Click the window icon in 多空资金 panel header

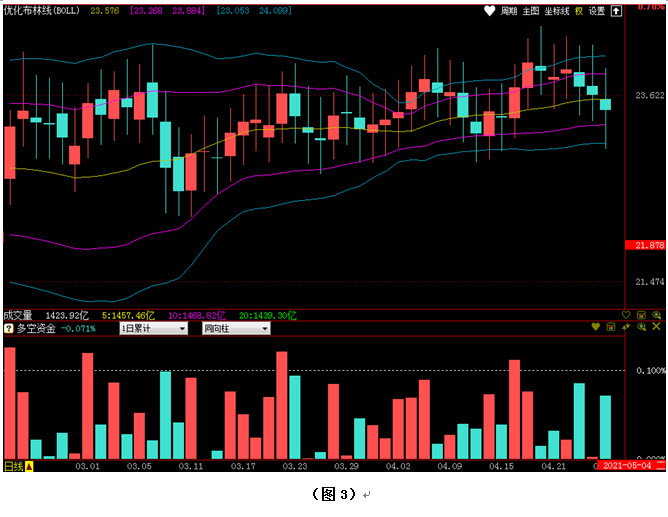tap(611, 327)
